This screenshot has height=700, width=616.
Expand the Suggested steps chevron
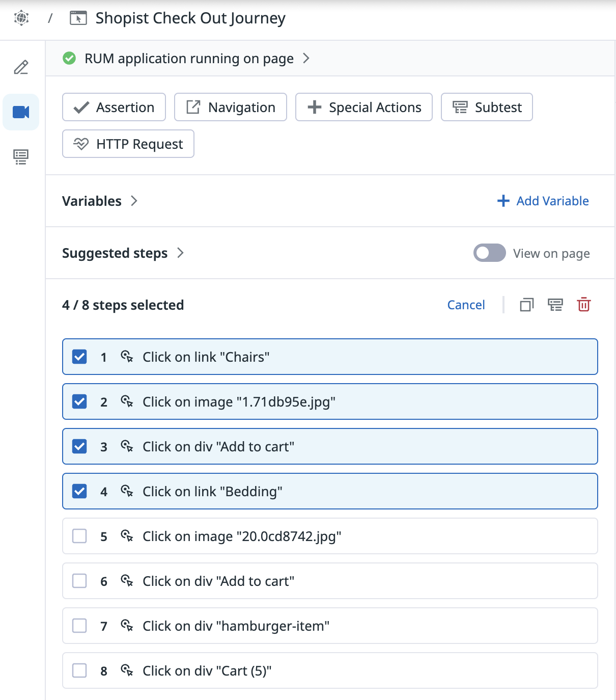click(x=180, y=253)
